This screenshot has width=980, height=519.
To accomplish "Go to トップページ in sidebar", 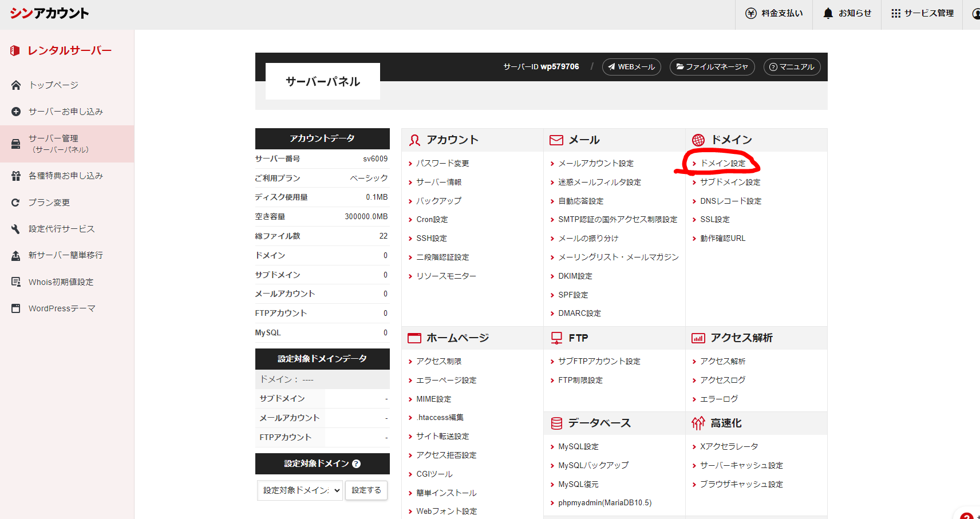I will tap(54, 85).
